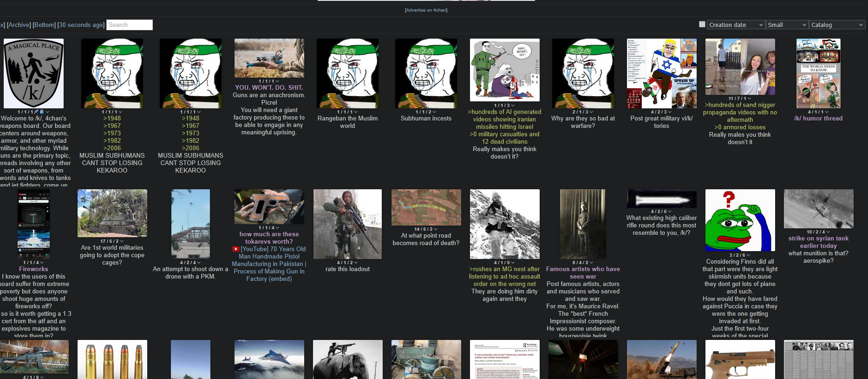Open the row of brass cartridges thumbnail
The width and height of the screenshot is (868, 379).
click(112, 359)
